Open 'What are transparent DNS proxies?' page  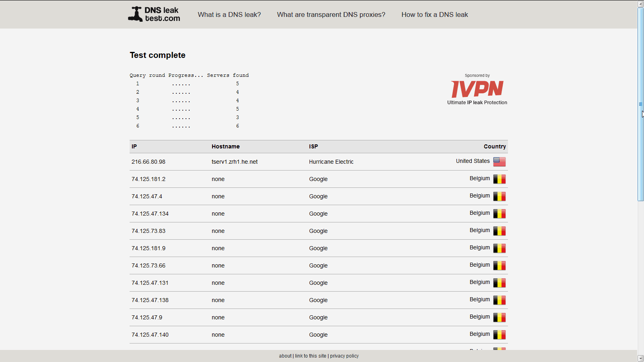[331, 14]
